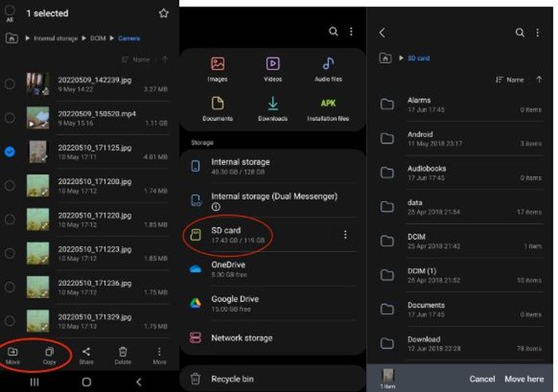Uncheck the selected file 20220510_171125.jpg
The width and height of the screenshot is (558, 392).
[10, 151]
